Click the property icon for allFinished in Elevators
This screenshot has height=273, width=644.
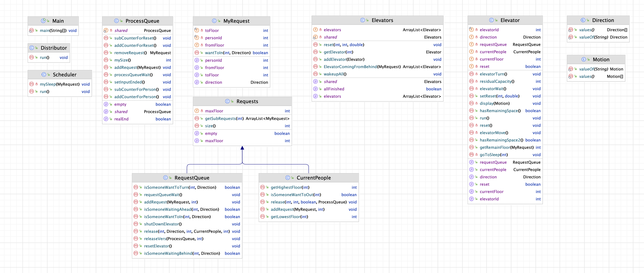(316, 89)
